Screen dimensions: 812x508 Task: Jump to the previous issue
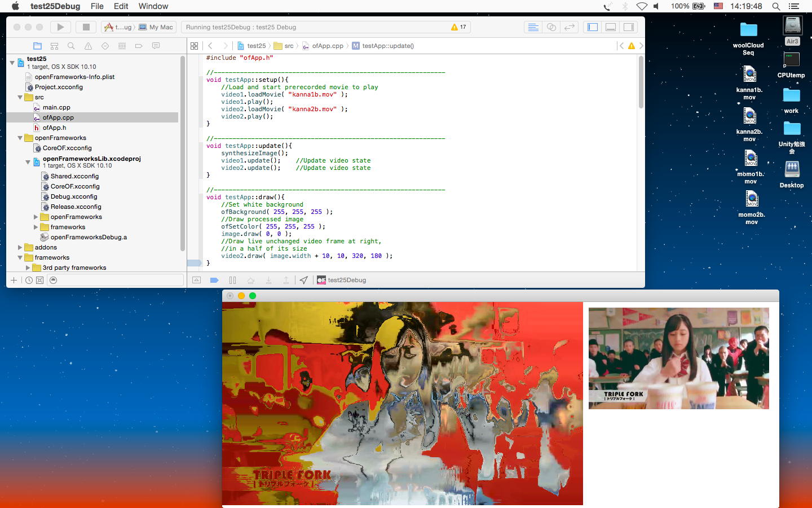tap(621, 46)
